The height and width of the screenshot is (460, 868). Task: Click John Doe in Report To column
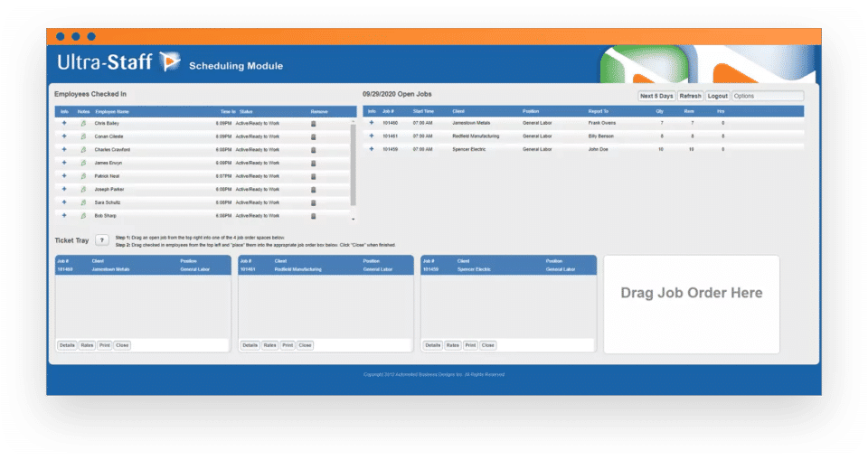[598, 149]
